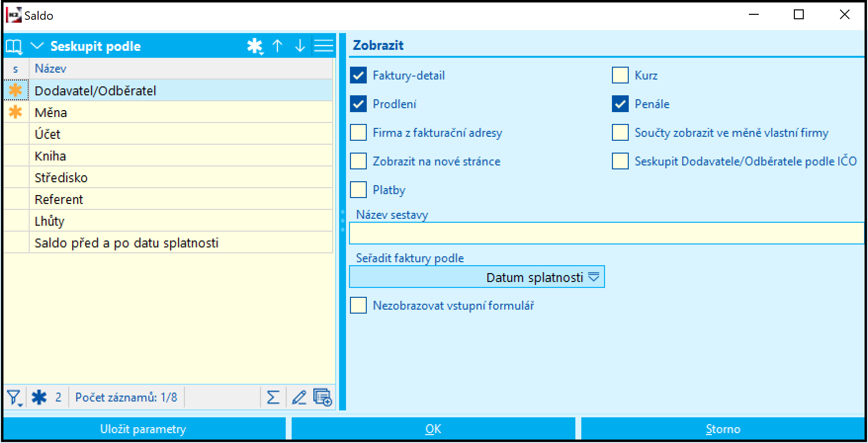Select the Dodavatel/Odběratel row
Viewport: 868px width, 443px height.
point(168,90)
